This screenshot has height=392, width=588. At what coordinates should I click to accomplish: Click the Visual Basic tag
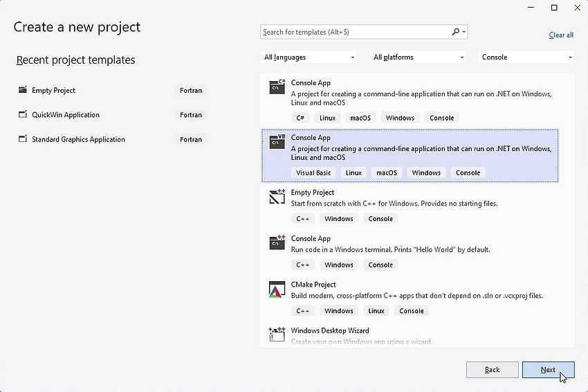point(313,172)
